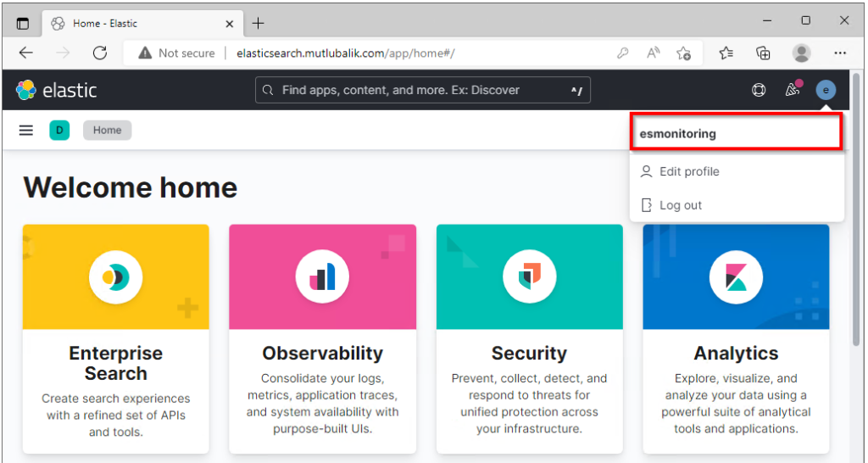
Task: Open the help menu lifebuoy icon
Action: pos(759,90)
